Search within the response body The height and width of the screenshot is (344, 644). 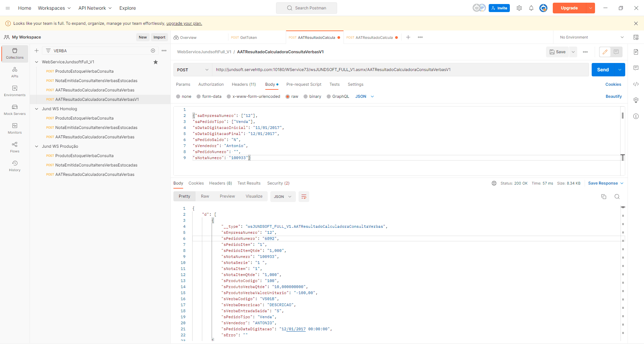[617, 197]
